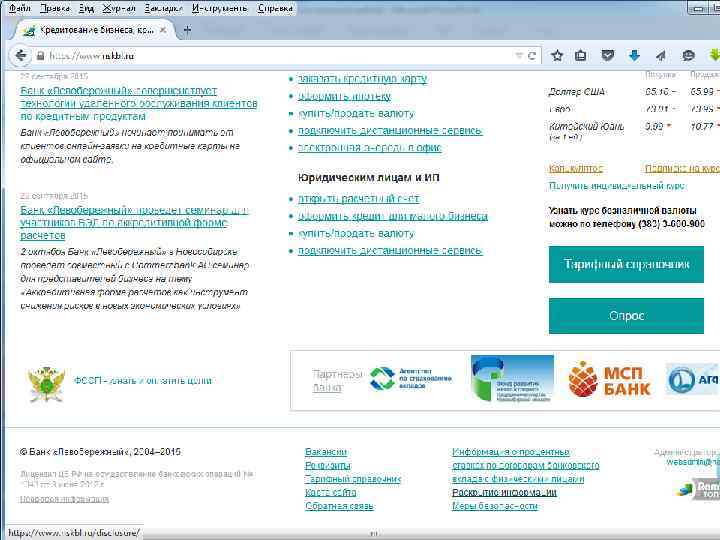Click the Агентство по страхованию вкладов logo
Viewport: 720px width, 540px height.
pyautogui.click(x=411, y=379)
